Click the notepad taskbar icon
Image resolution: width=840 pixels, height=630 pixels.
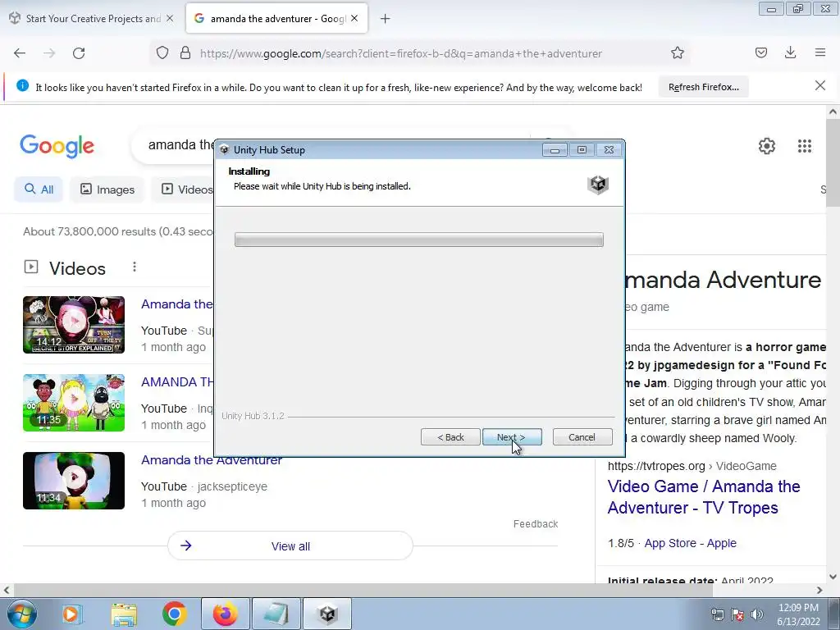(276, 614)
